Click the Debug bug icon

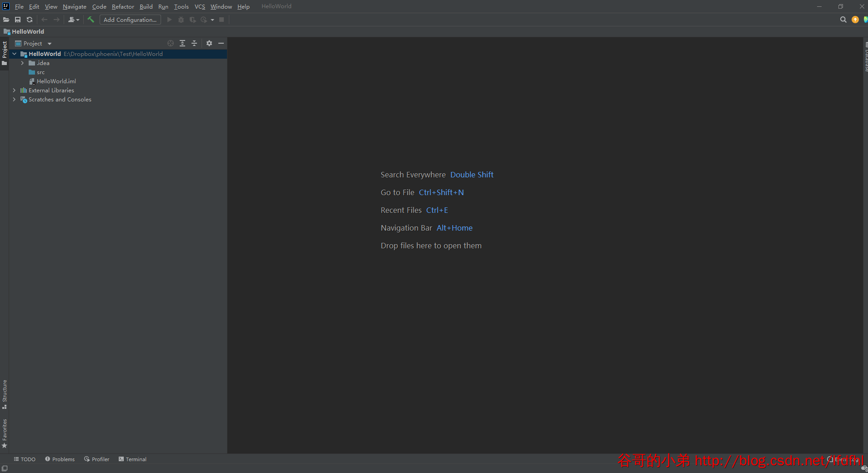(x=181, y=20)
